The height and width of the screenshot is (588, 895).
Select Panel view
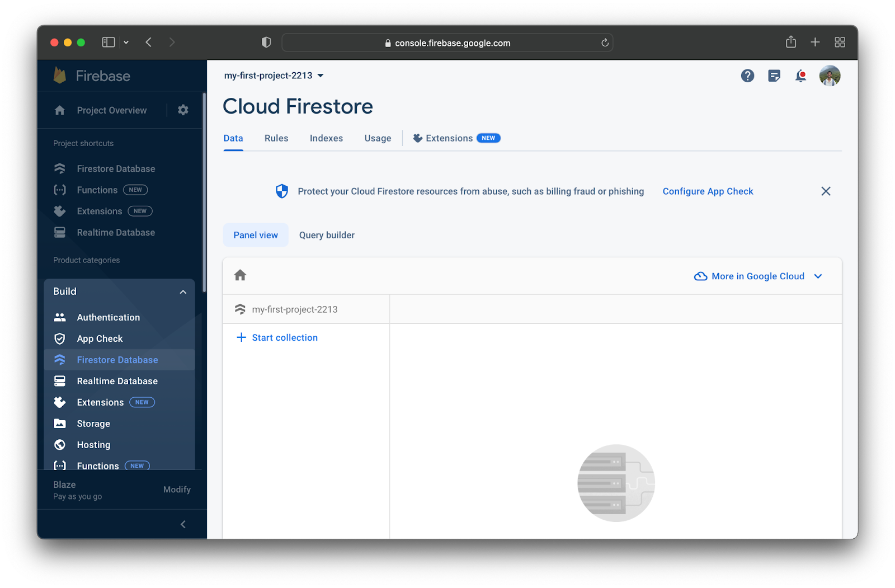pyautogui.click(x=256, y=235)
